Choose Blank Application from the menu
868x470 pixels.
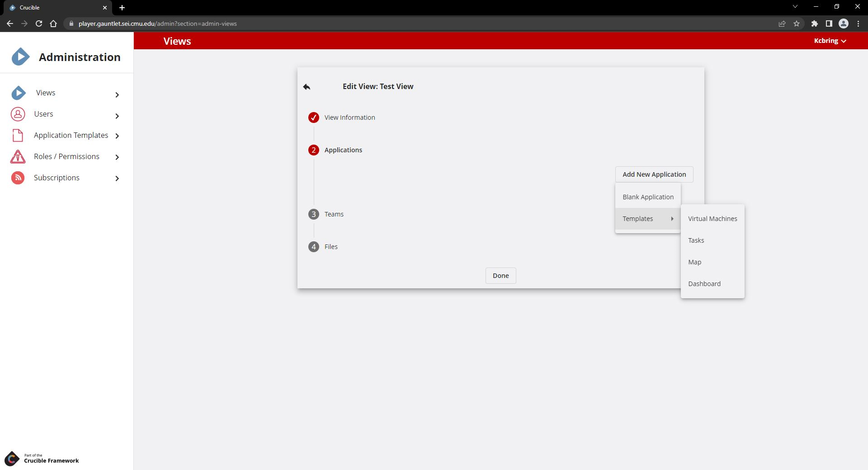point(647,197)
